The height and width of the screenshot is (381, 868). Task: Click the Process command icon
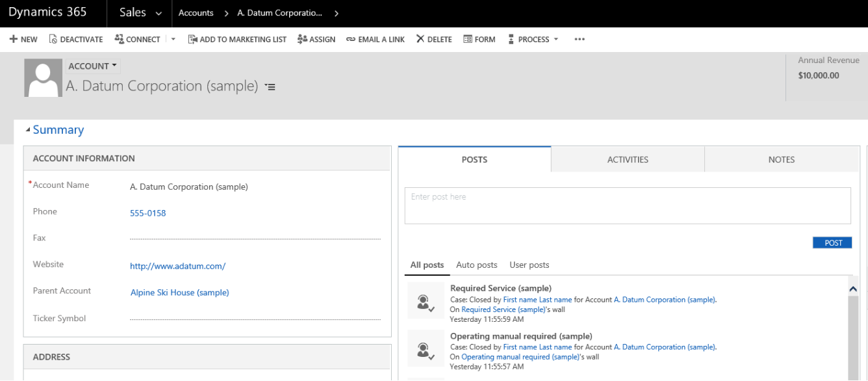511,40
